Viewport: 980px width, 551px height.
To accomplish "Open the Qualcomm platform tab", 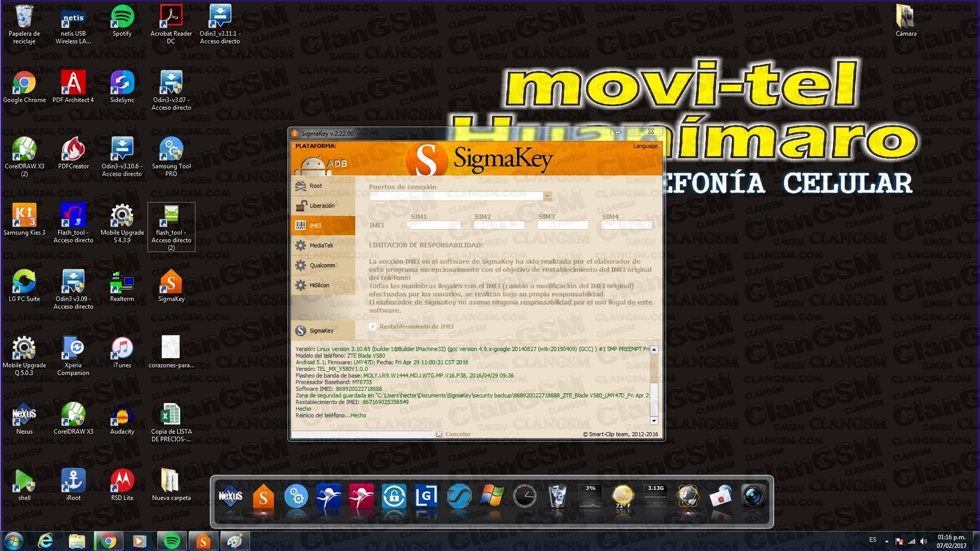I will click(x=323, y=265).
